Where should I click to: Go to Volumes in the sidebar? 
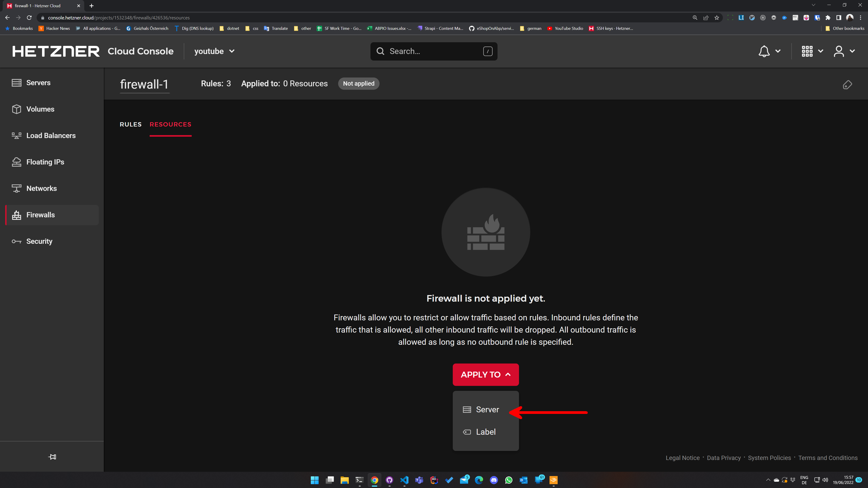(40, 109)
